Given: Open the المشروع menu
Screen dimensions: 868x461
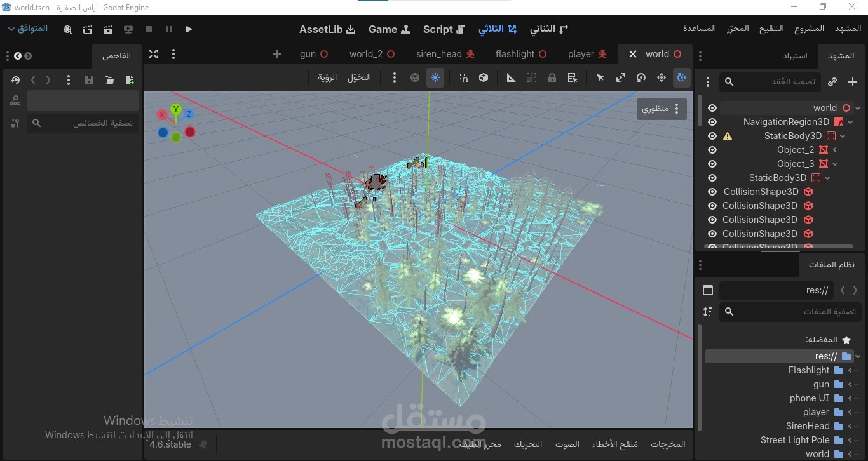Looking at the screenshot, I should [810, 29].
